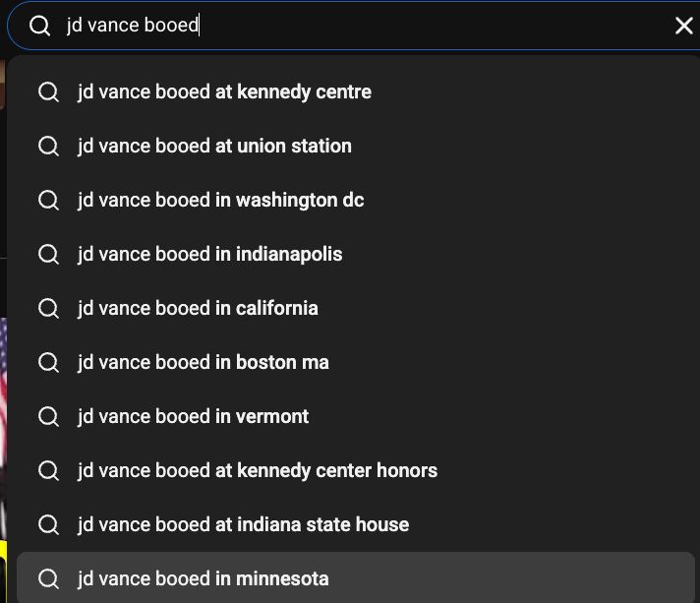Image resolution: width=700 pixels, height=603 pixels.
Task: Select suggestion 'jd vance booed at kennedy centre'
Action: (x=224, y=92)
